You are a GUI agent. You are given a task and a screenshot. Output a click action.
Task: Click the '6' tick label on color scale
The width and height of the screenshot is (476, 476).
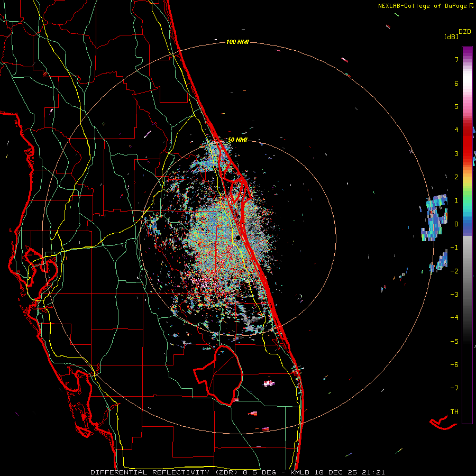[x=456, y=83]
